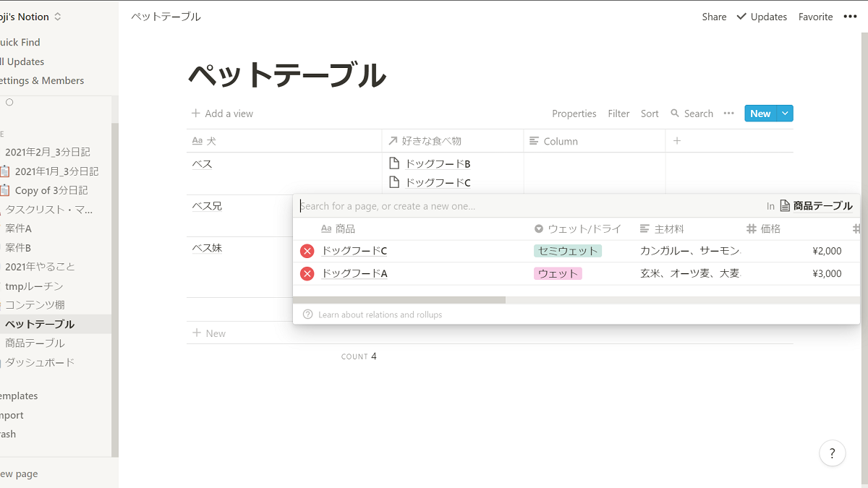
Task: Open the Properties menu
Action: tap(574, 114)
